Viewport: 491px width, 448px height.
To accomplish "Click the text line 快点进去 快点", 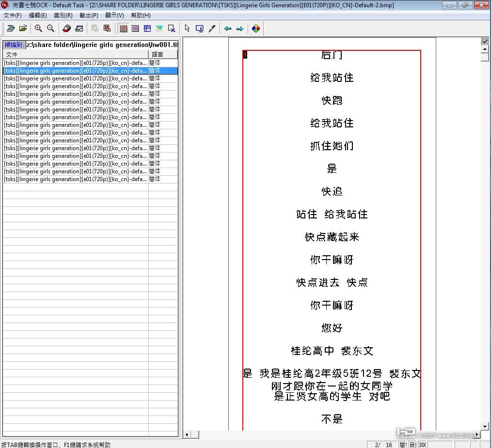I will pos(332,282).
